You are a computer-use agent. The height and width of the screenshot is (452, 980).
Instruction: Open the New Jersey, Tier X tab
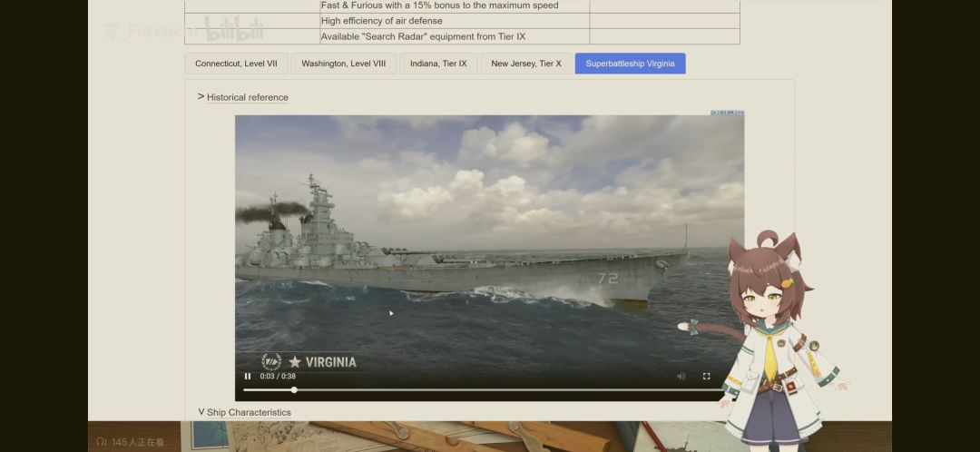click(x=526, y=64)
